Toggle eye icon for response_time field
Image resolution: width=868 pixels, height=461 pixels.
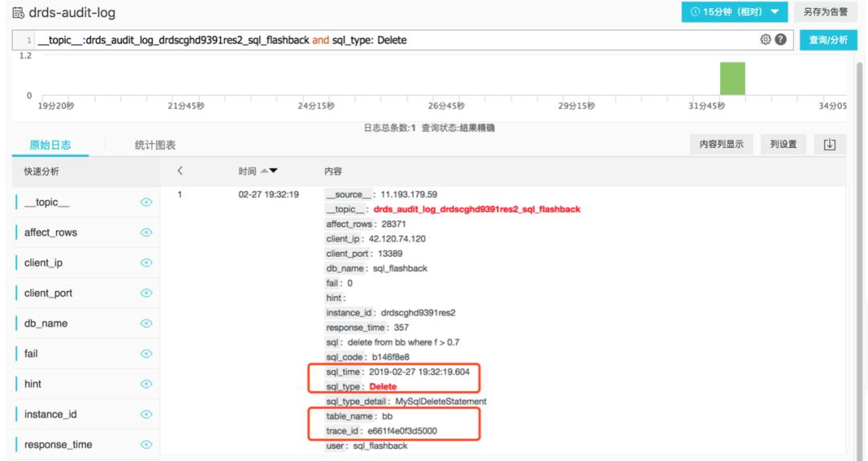[x=146, y=444]
